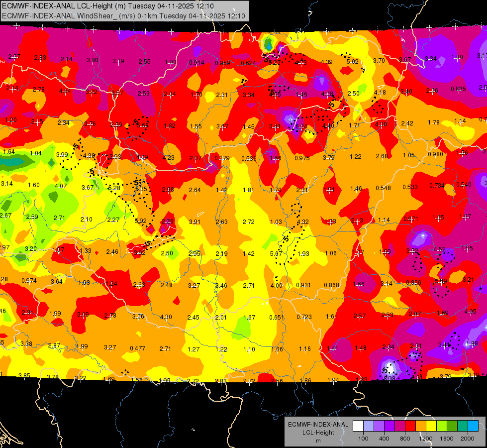Click the unit label m in the legend
This screenshot has width=487, height=448.
tap(318, 441)
